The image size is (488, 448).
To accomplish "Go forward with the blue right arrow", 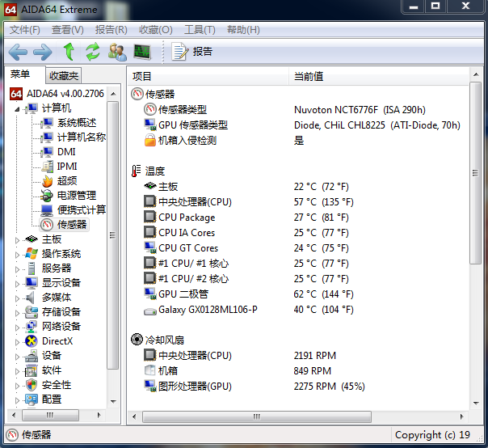I will coord(43,52).
